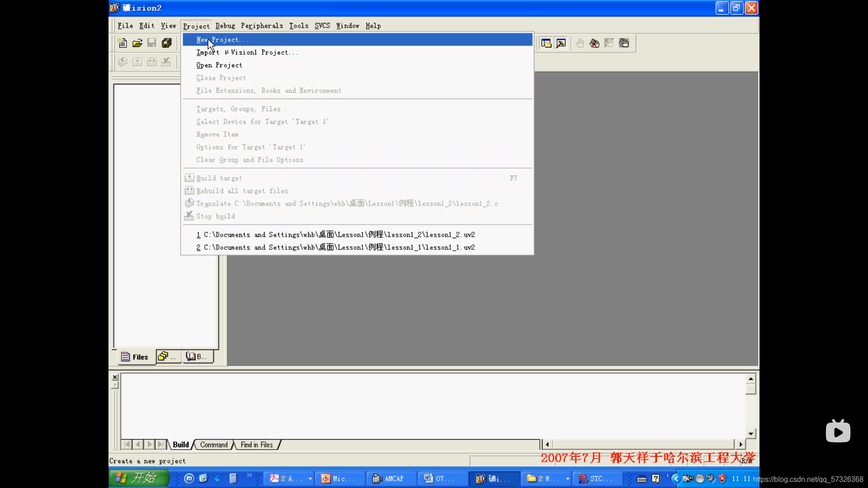The width and height of the screenshot is (868, 488).
Task: Close the output window pane
Action: coord(115,377)
